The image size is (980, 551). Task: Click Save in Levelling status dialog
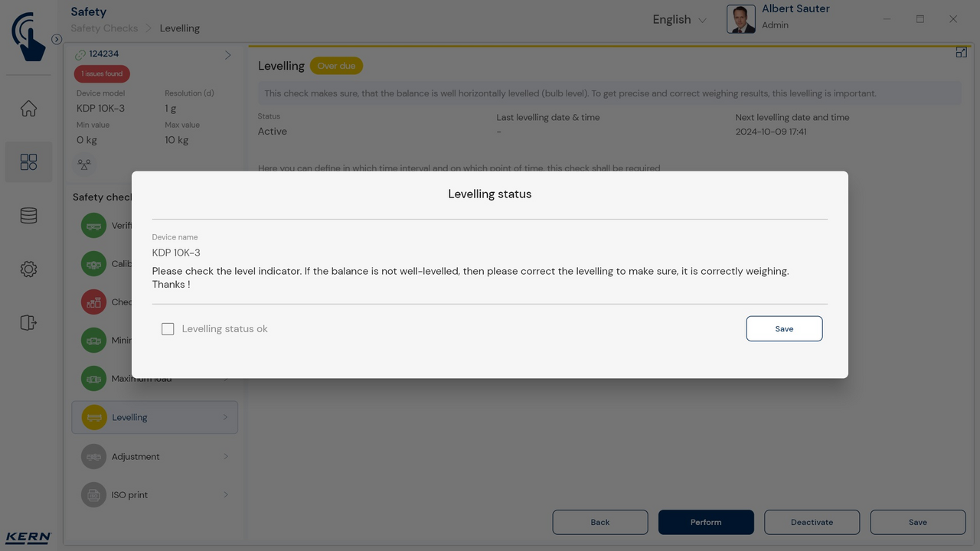pyautogui.click(x=784, y=329)
